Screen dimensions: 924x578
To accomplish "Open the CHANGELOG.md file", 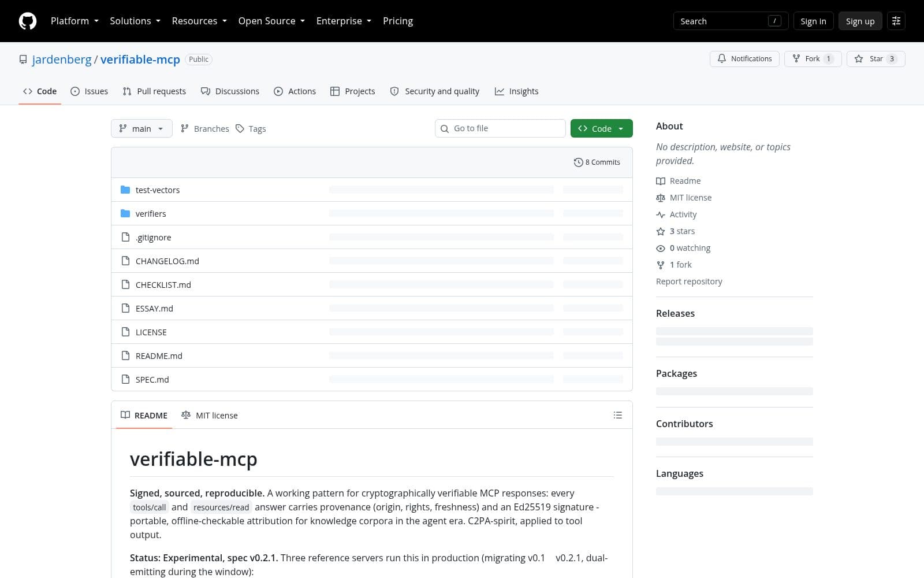I will pos(167,261).
